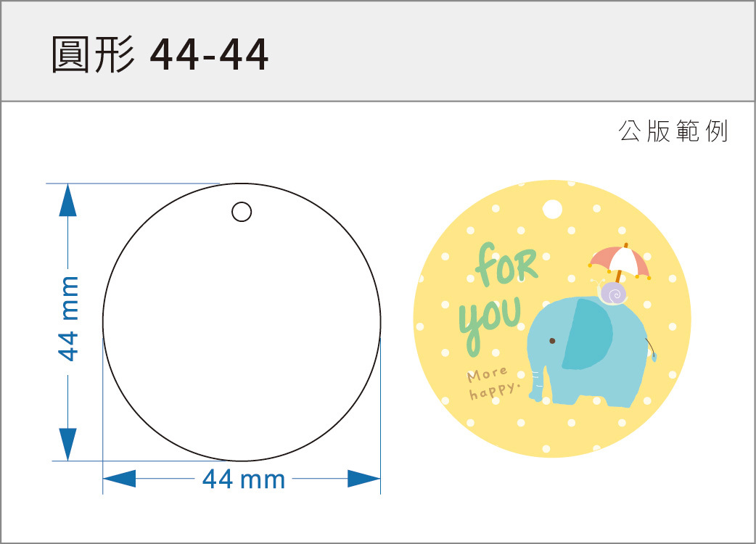Click the "公版範例" label
Viewport: 756px width, 544px height.
click(x=673, y=131)
